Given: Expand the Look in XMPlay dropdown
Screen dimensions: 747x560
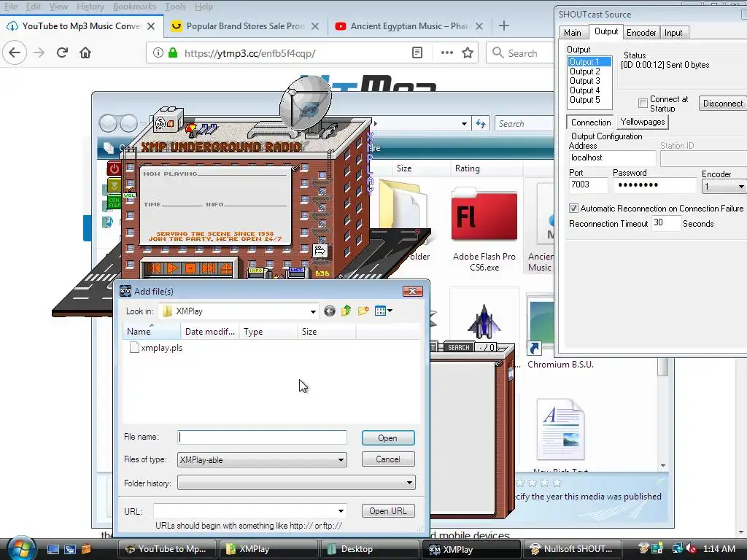Looking at the screenshot, I should point(312,311).
